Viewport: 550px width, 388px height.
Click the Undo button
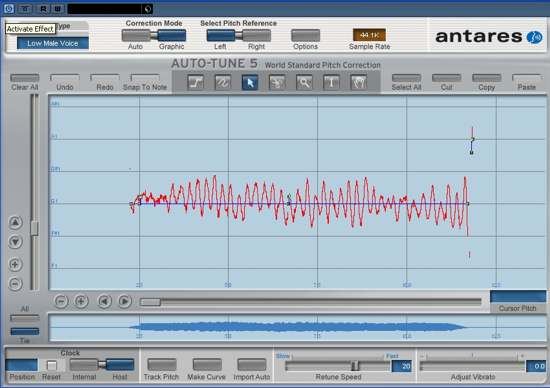click(x=65, y=78)
